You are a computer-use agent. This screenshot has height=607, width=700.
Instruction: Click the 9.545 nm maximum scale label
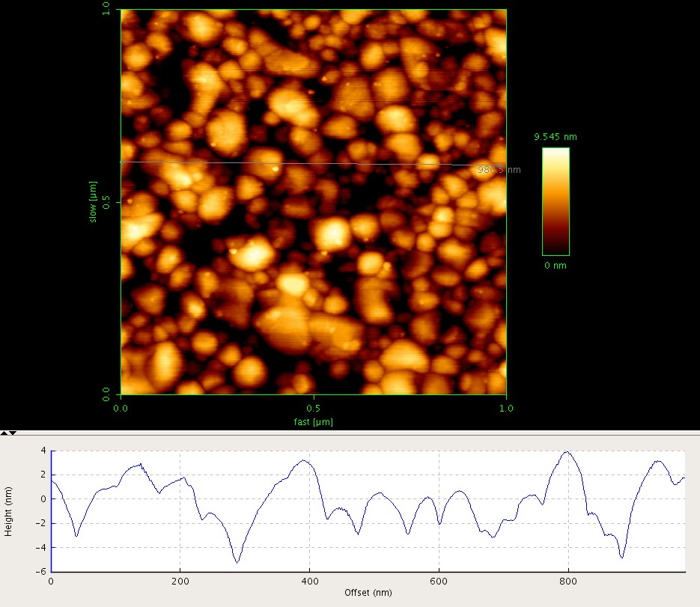click(555, 137)
